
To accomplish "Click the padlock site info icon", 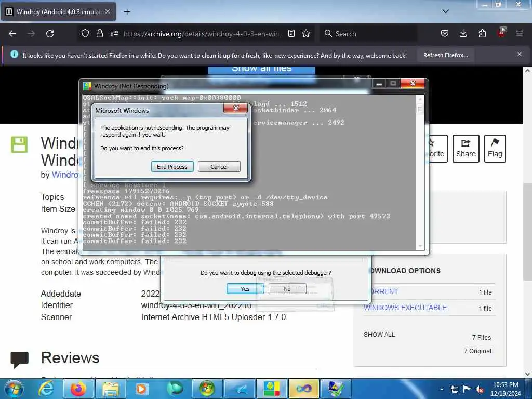I will pos(99,33).
